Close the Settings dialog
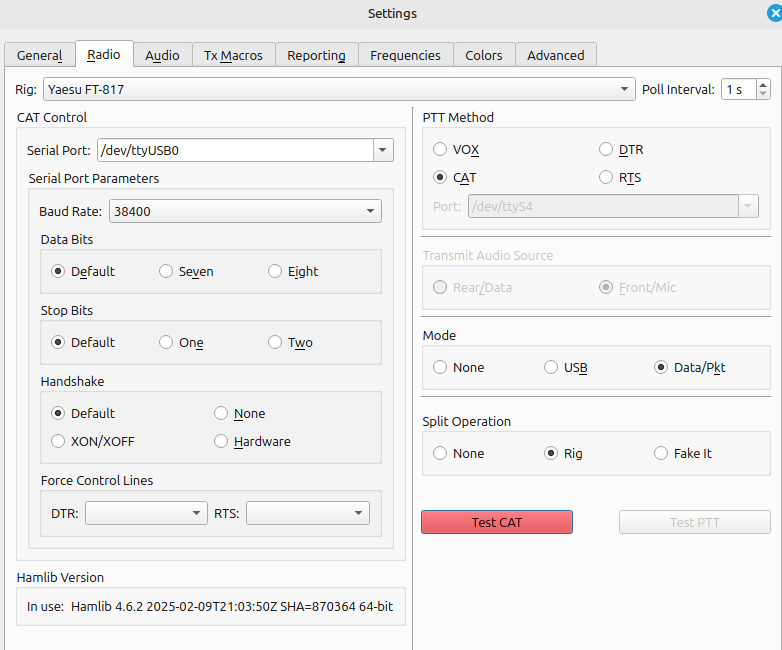782x650 pixels. click(775, 13)
